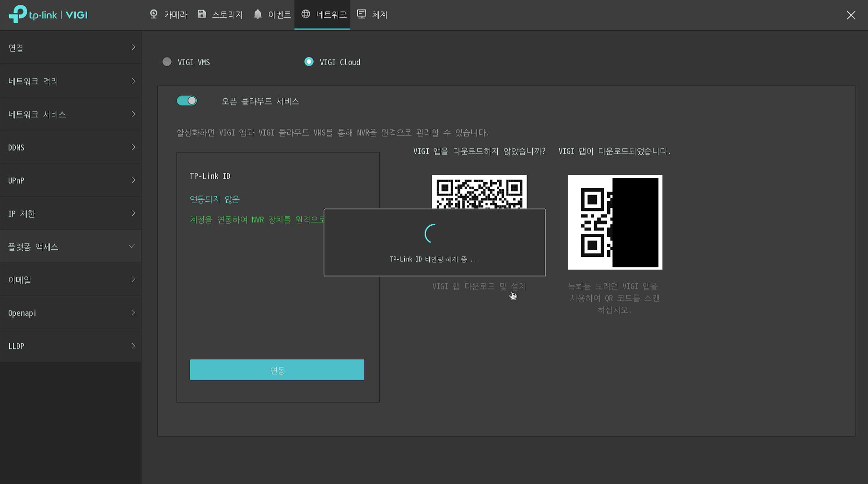Viewport: 868px width, 484px height.
Task: Click the event bell icon
Action: [x=258, y=14]
